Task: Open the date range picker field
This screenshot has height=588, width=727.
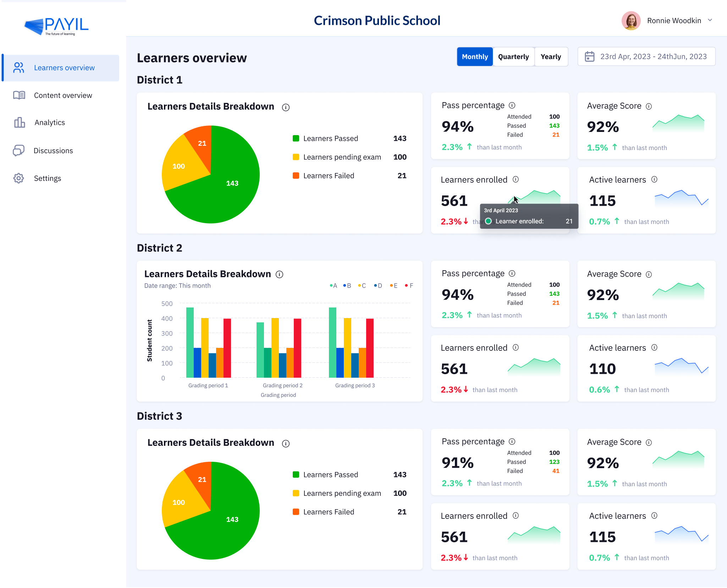Action: coord(646,57)
